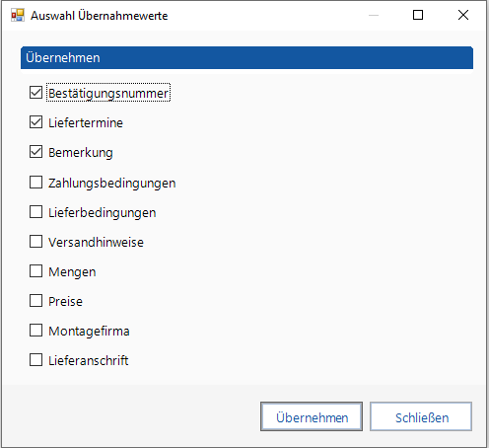Viewport: 489px width, 448px height.
Task: Close the Auswahl Übernahmewerte dialog
Action: tap(463, 15)
